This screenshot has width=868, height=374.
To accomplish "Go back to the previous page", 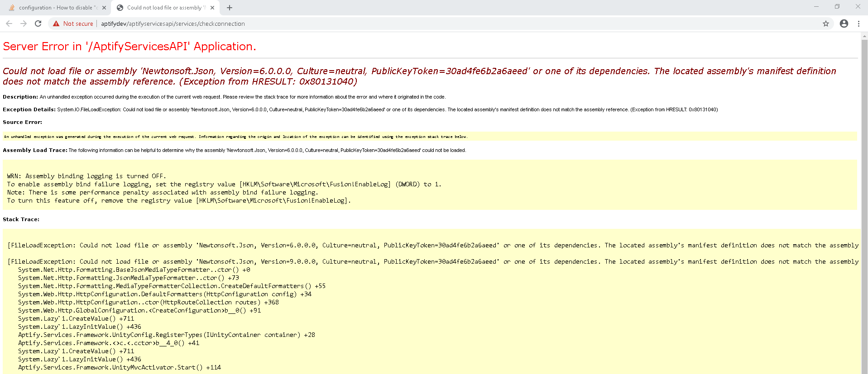I will pyautogui.click(x=9, y=24).
